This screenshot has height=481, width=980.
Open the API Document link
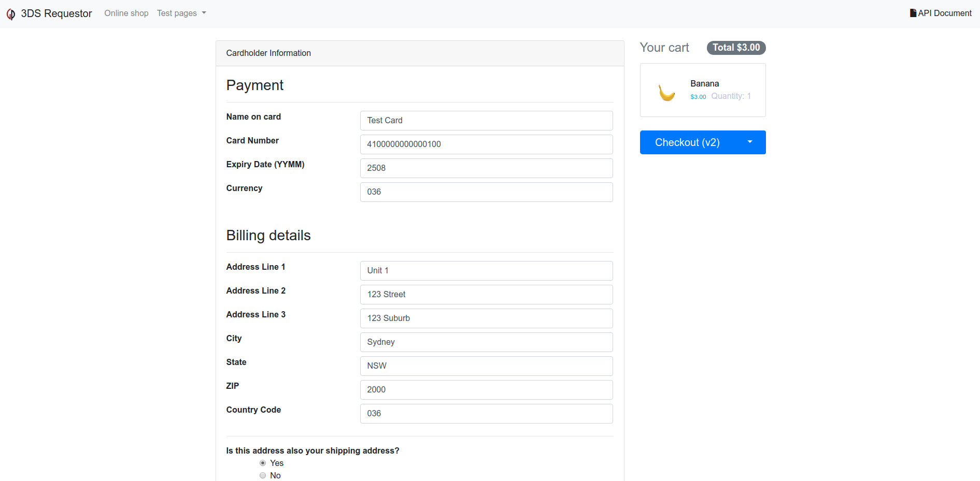[944, 13]
